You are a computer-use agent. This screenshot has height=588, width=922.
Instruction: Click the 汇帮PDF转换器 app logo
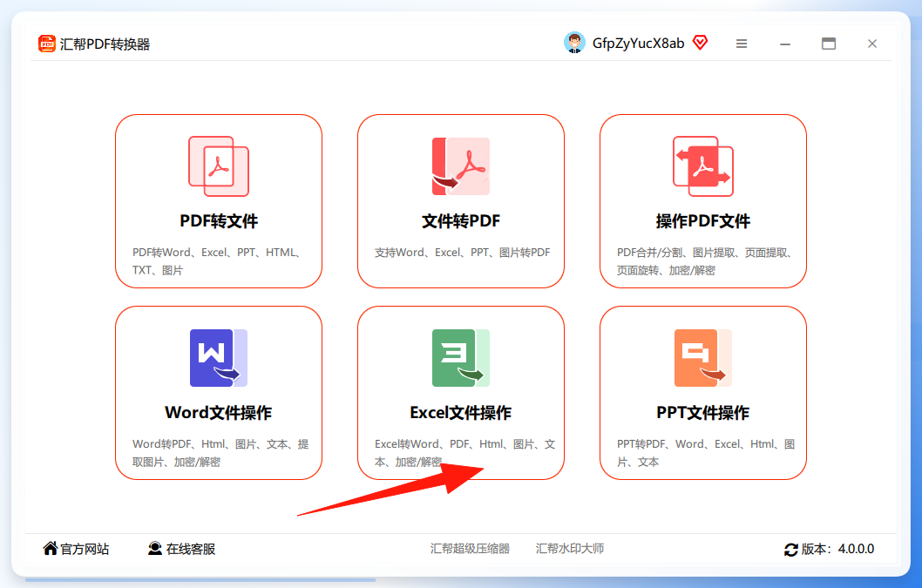(x=47, y=44)
